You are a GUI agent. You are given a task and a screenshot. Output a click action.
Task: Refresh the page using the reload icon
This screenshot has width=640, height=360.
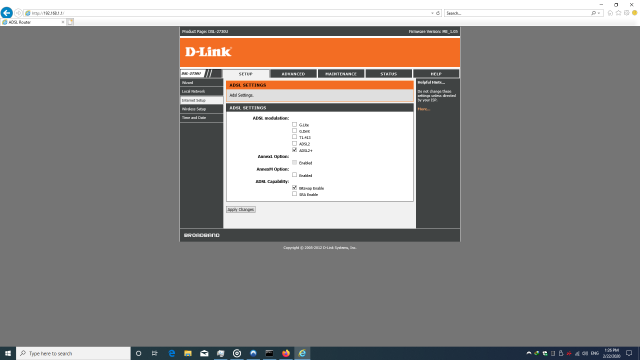click(x=438, y=13)
